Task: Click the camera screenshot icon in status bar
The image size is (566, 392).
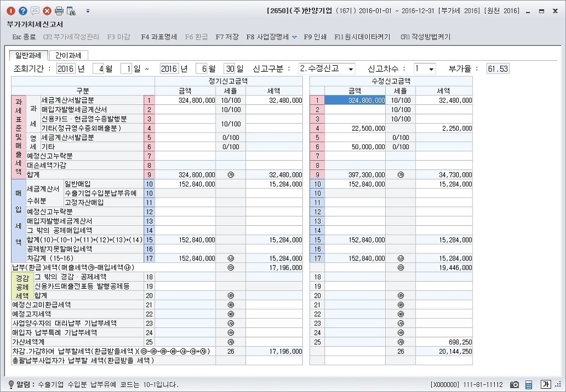Action: point(515,384)
